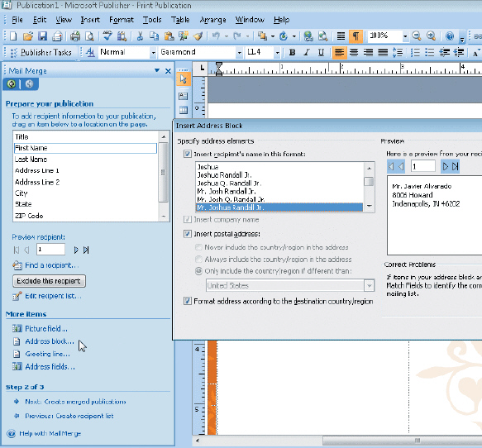Click Find a recipient link
The height and width of the screenshot is (448, 482).
point(51,265)
